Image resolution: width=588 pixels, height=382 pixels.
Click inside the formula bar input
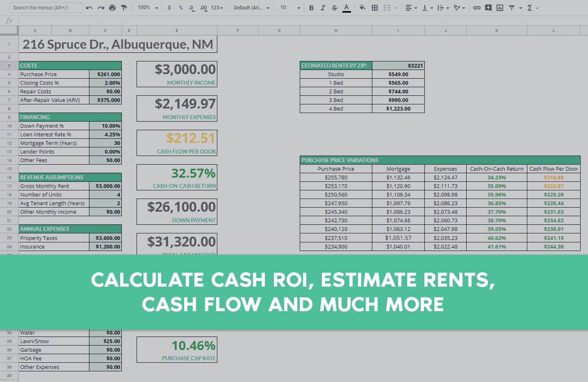click(x=303, y=21)
